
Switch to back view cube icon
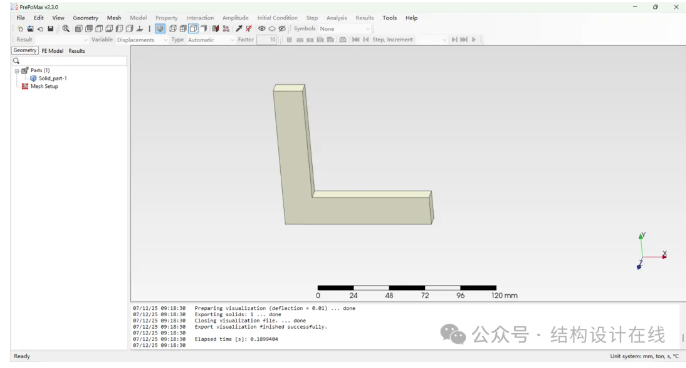pos(89,29)
